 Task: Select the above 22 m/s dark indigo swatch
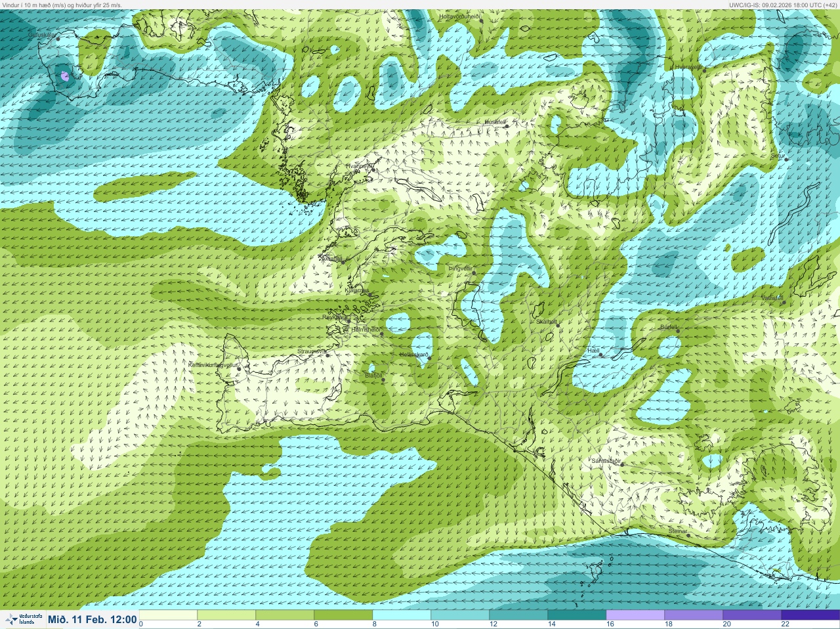(x=810, y=615)
